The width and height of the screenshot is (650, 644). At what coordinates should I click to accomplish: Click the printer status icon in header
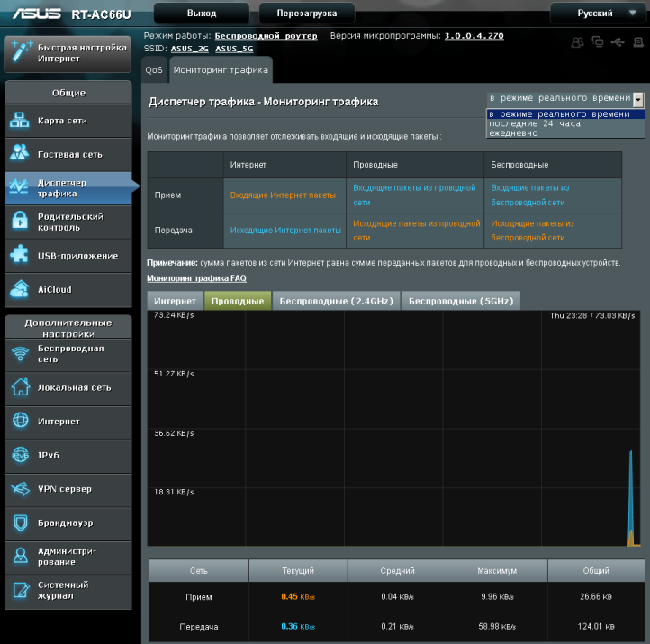pos(638,42)
